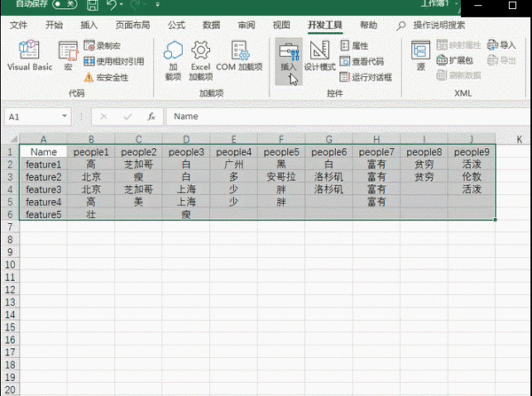Select row 12 header
532x396 pixels.
pos(10,290)
